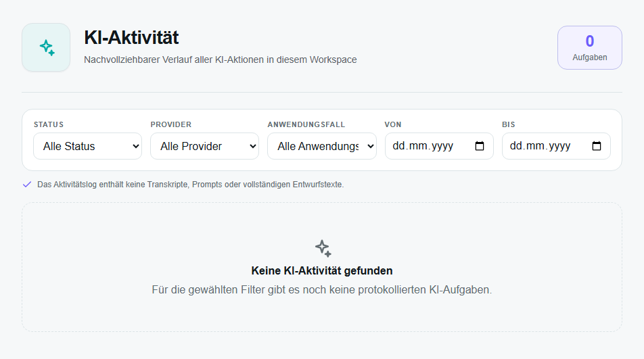Screen dimensions: 644x359
Task: Open the Provider dropdown 'Alle Provider'
Action: tap(204, 146)
